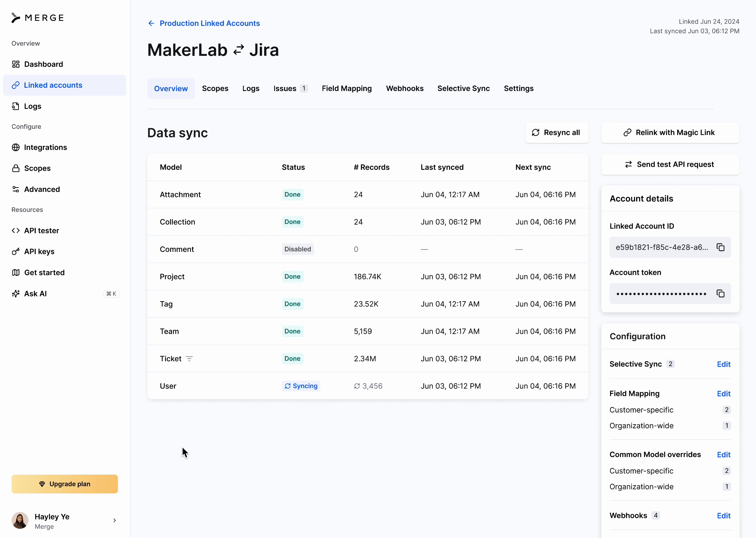Screen dimensions: 756x538
Task: Expand Hayley Ye account menu chevron
Action: click(114, 520)
